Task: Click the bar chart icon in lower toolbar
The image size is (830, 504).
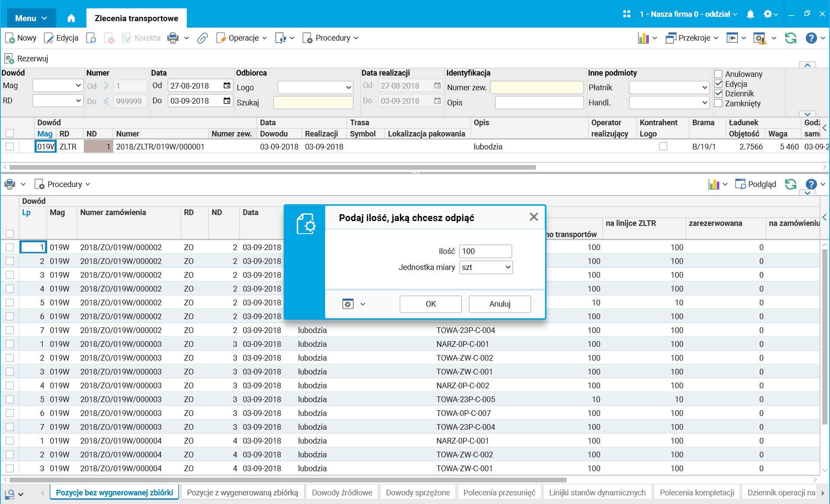Action: click(714, 184)
